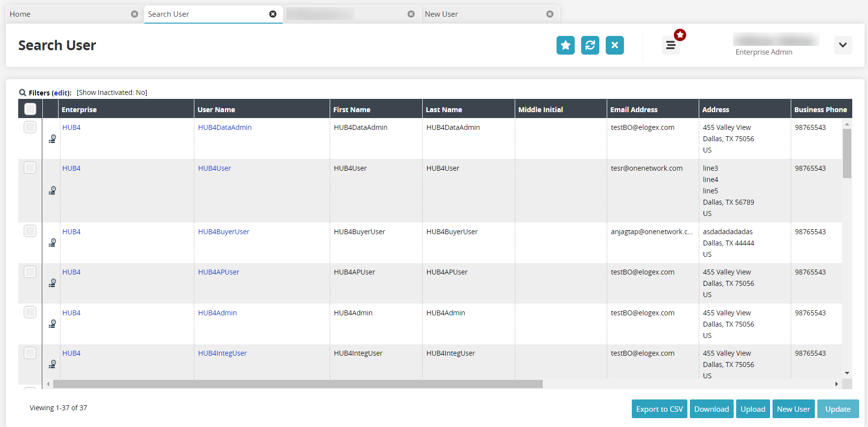
Task: Click the teal X close page icon
Action: (615, 45)
